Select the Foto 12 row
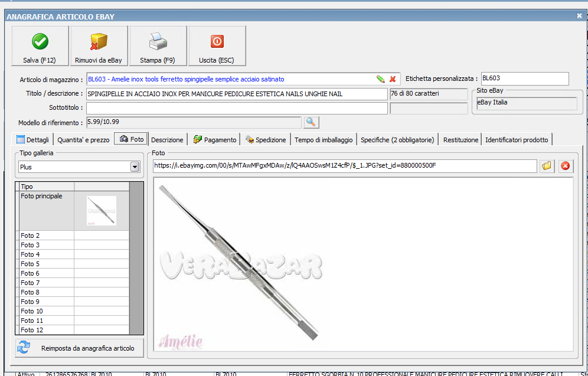 pyautogui.click(x=73, y=330)
